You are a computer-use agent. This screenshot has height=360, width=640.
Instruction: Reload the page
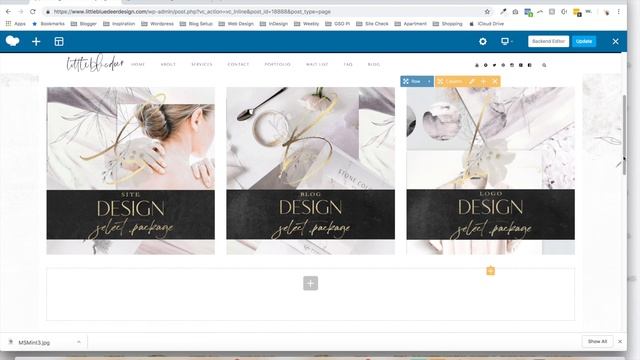[x=33, y=12]
